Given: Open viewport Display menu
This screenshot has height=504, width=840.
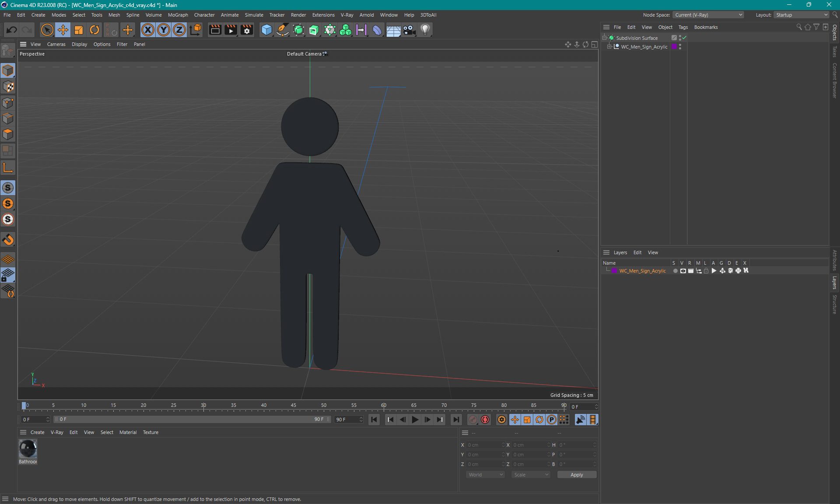Looking at the screenshot, I should click(79, 44).
